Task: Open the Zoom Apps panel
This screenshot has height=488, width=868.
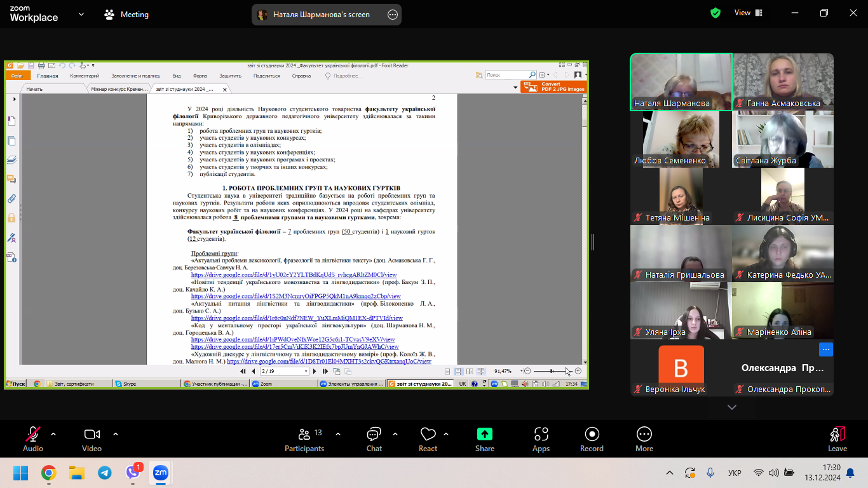Action: tap(541, 440)
